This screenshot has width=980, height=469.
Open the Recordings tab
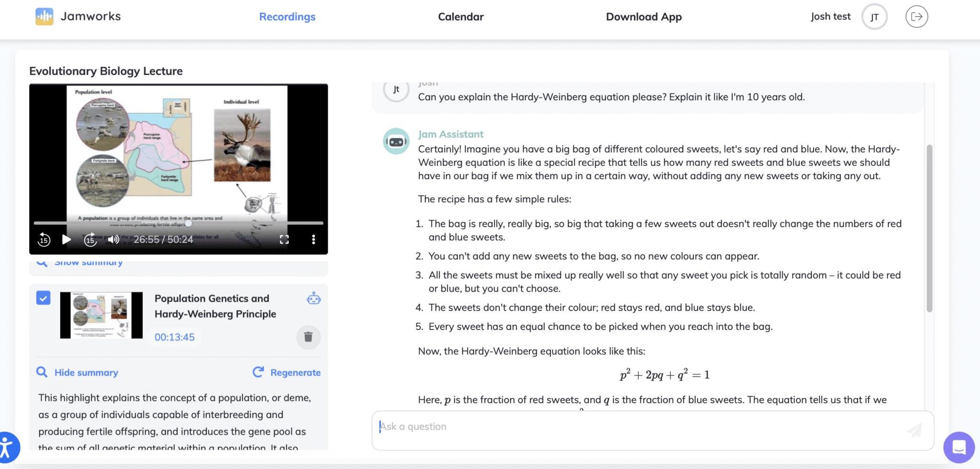(287, 17)
